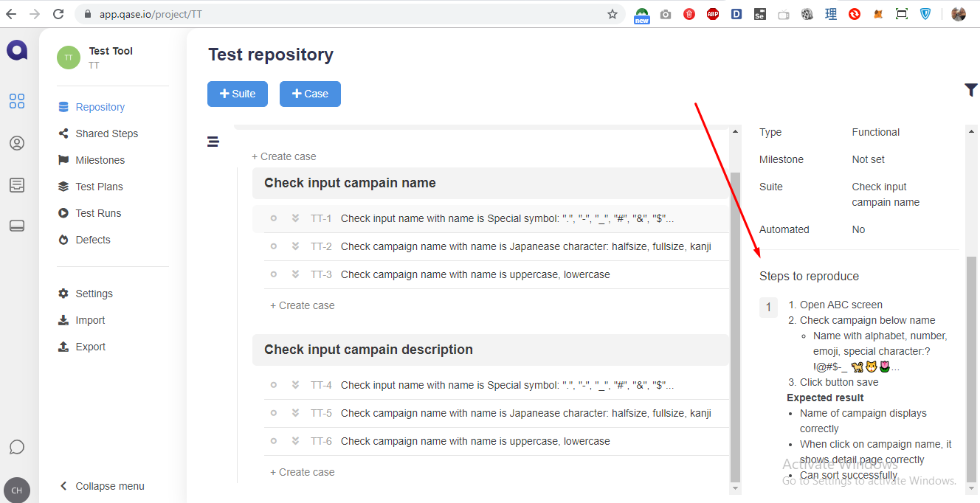Collapse the sidebar with Collapse menu
The image size is (980, 503).
tap(102, 486)
